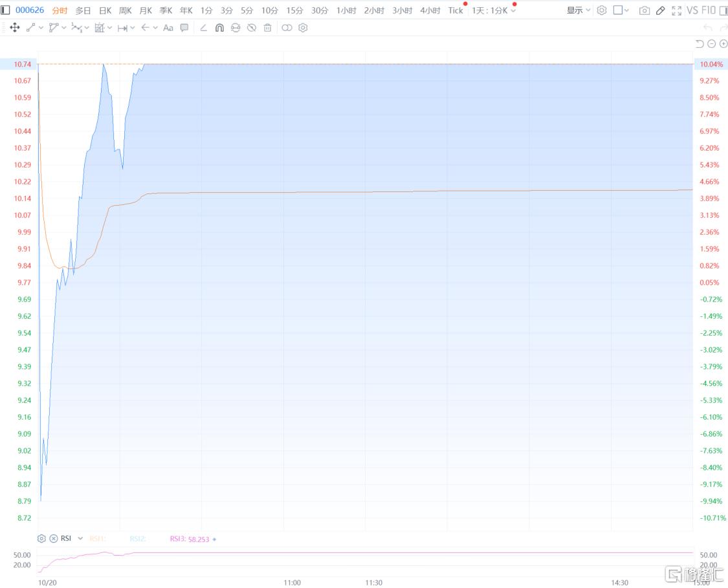Select the 15分 timeframe tab
Image resolution: width=728 pixels, height=588 pixels.
[x=294, y=10]
